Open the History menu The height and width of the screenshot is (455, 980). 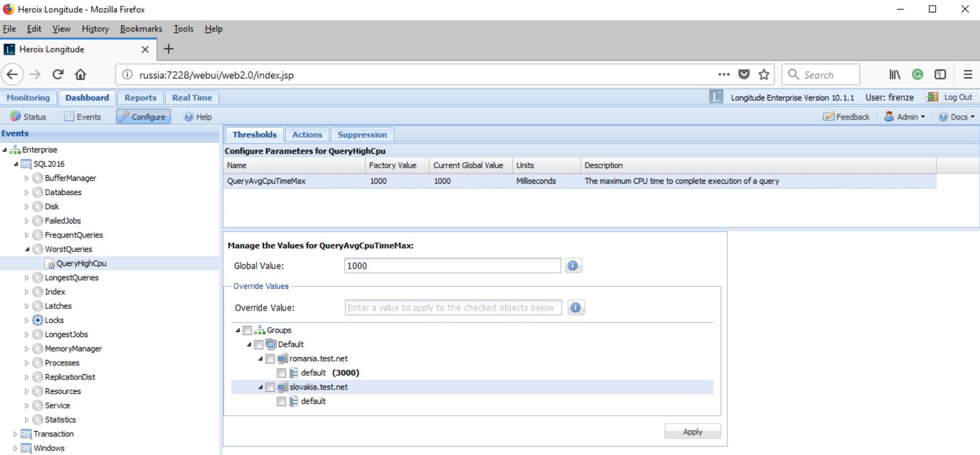click(95, 29)
